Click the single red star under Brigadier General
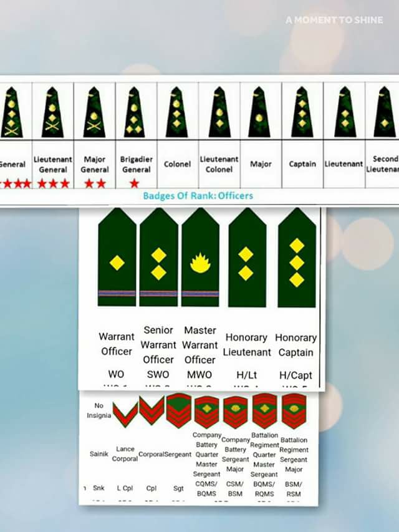399x532 pixels. click(x=135, y=183)
